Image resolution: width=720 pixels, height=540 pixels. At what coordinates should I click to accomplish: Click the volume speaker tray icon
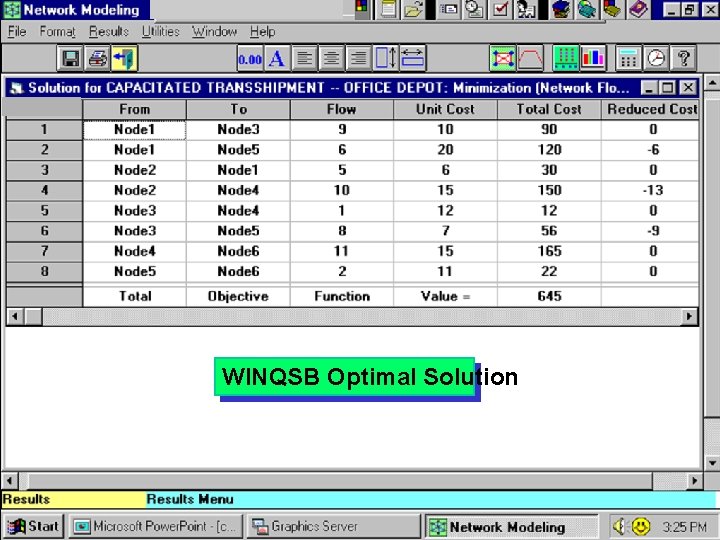coord(619,526)
